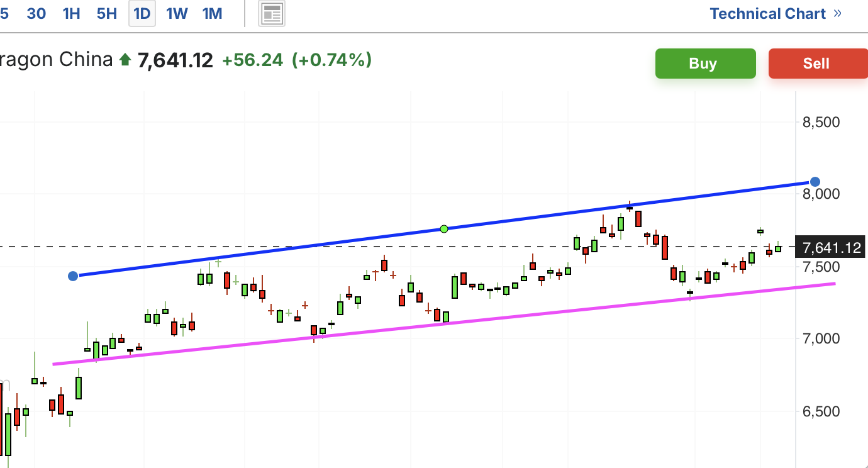868x468 pixels.
Task: Select the 1H timeframe
Action: [72, 14]
